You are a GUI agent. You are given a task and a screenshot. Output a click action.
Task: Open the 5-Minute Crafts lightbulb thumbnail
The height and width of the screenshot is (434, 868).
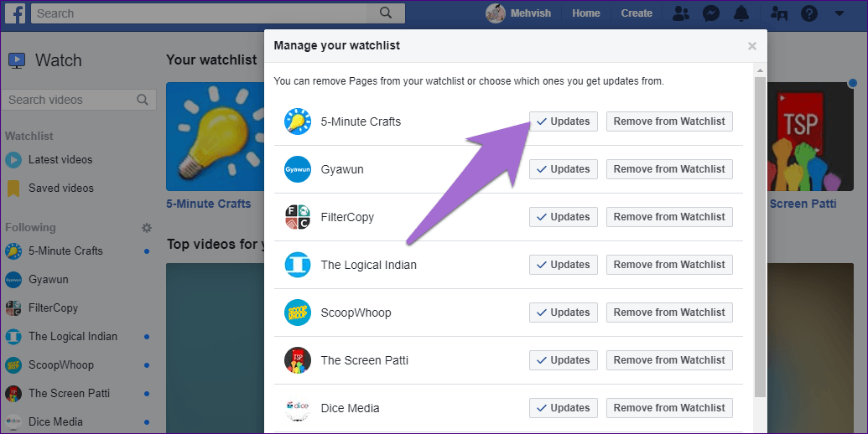pos(216,137)
